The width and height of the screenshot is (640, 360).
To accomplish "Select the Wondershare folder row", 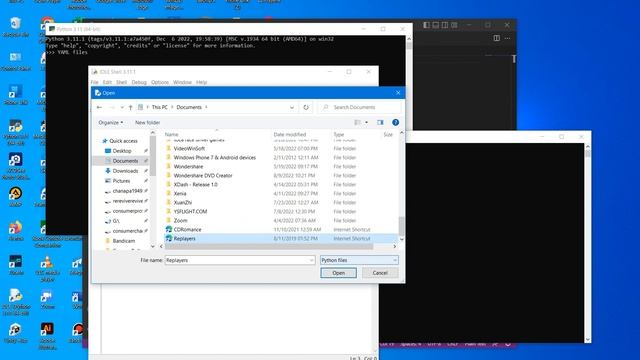I will [x=281, y=167].
